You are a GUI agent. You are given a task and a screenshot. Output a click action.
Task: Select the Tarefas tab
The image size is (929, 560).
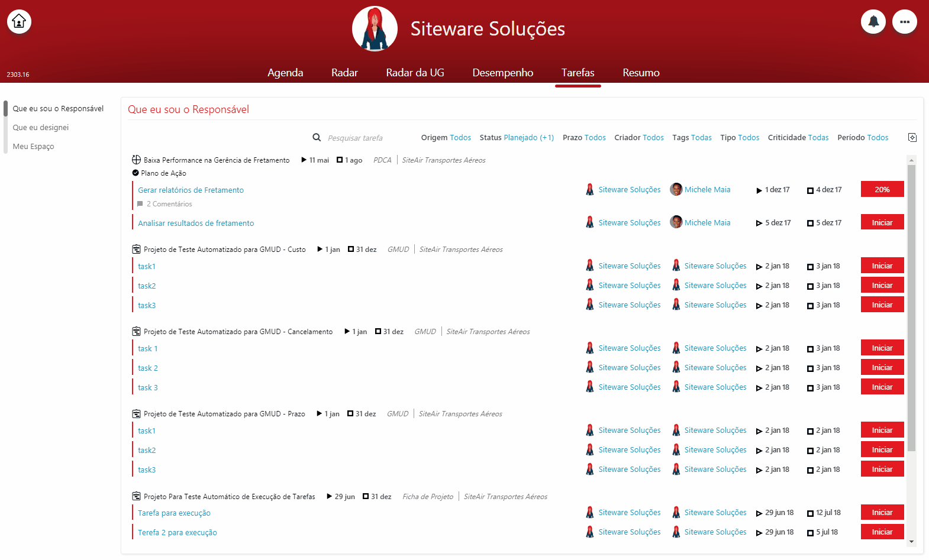pos(578,73)
